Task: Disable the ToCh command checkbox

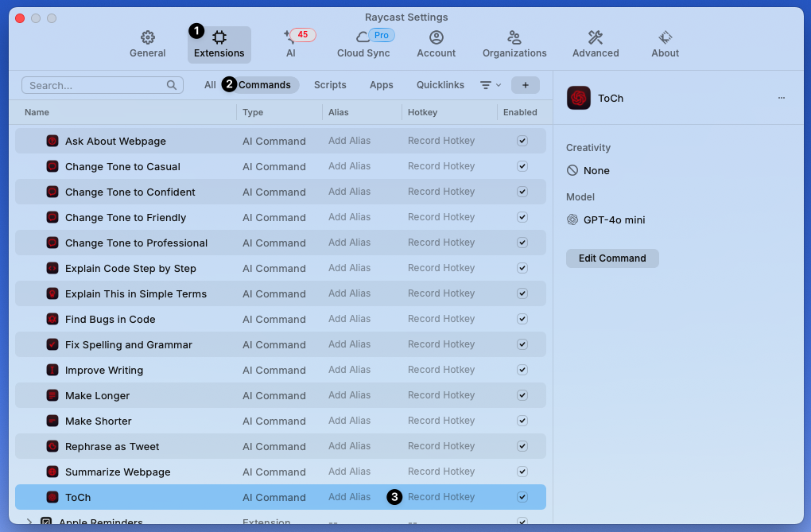Action: [522, 497]
